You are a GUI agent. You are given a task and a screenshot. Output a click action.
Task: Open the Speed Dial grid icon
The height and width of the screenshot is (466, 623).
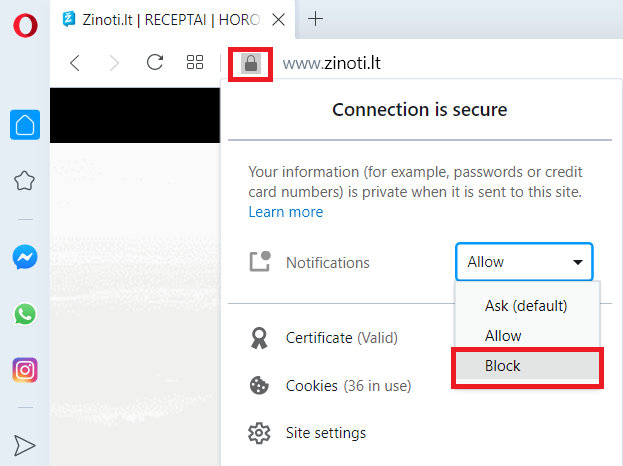coord(195,62)
